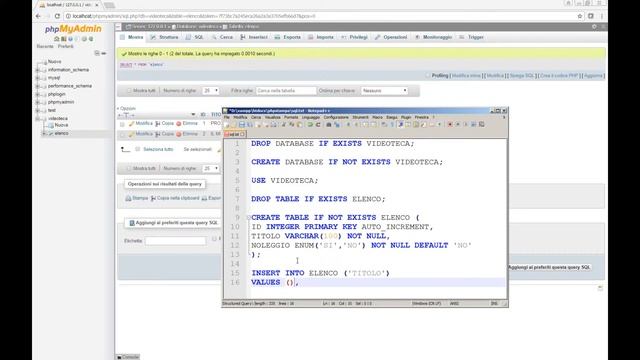Click Notepad++ Replace toolbar icon
The width and height of the screenshot is (640, 360).
pyautogui.click(x=337, y=124)
